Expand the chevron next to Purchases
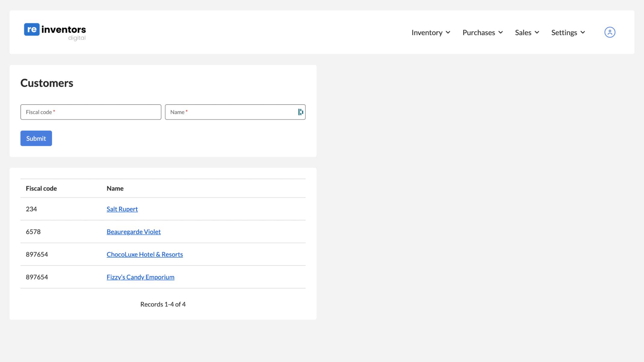 point(500,32)
